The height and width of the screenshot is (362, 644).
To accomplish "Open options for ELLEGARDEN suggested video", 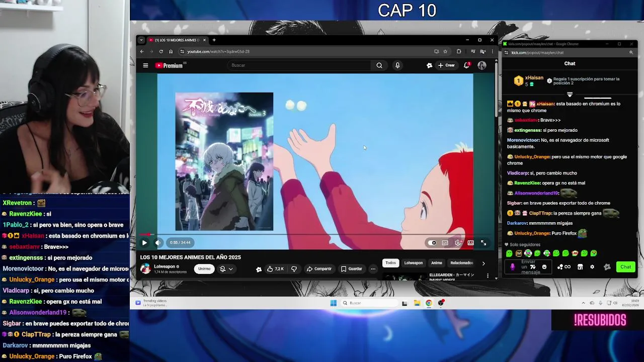I will tap(488, 276).
